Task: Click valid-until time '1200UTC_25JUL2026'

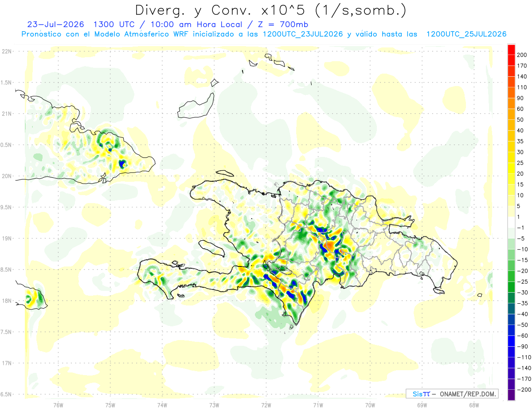Action: [466, 34]
